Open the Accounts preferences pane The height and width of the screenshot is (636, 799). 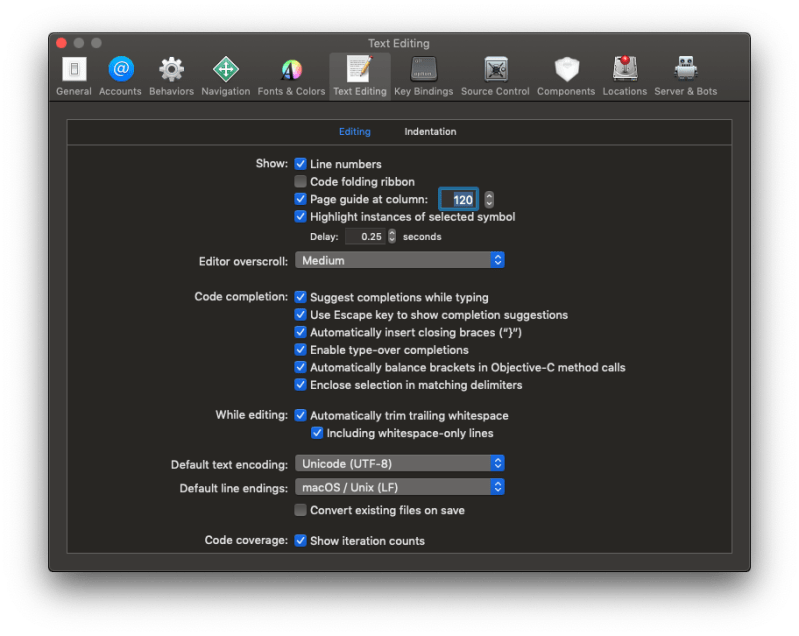point(120,76)
